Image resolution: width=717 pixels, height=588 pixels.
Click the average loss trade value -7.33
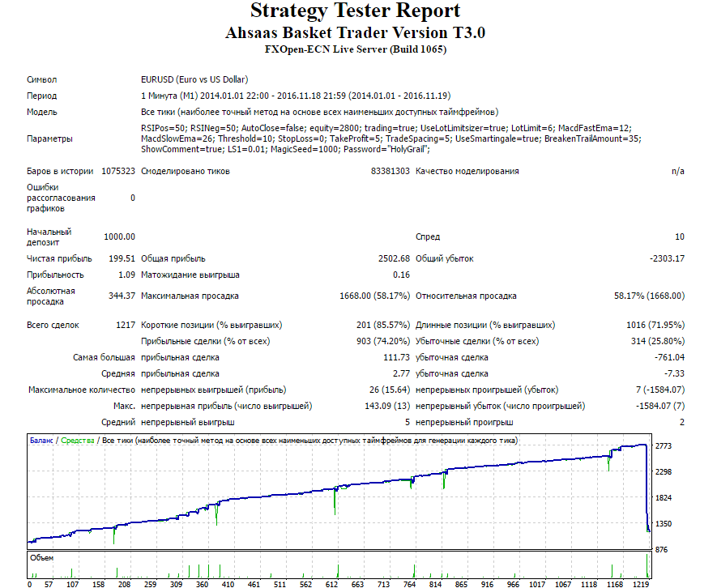point(674,374)
